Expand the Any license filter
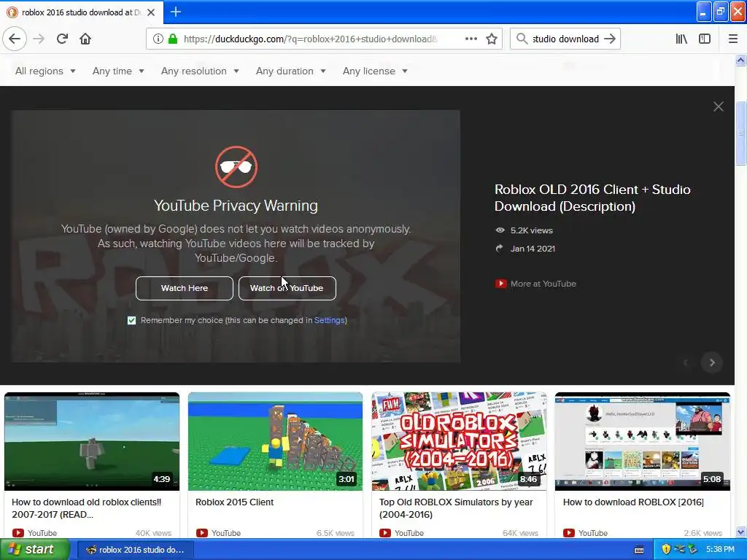 point(375,71)
